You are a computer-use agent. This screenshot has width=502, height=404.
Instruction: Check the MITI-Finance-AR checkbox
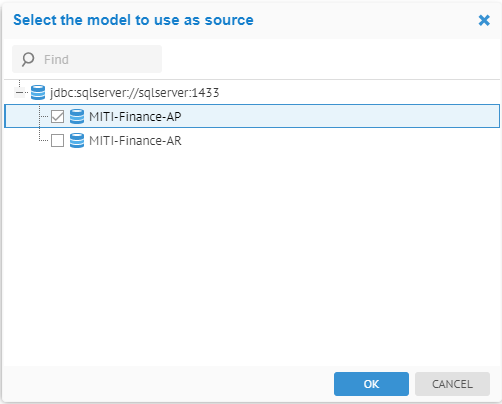(x=57, y=141)
